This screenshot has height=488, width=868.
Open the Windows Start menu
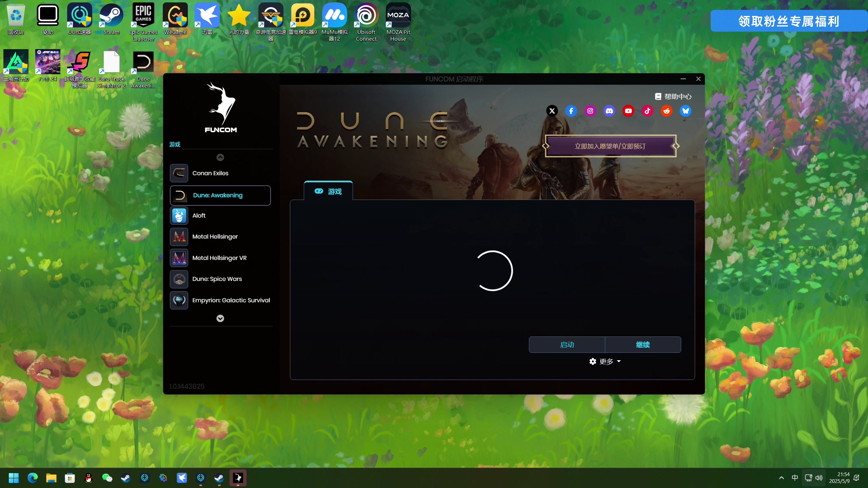[x=14, y=478]
